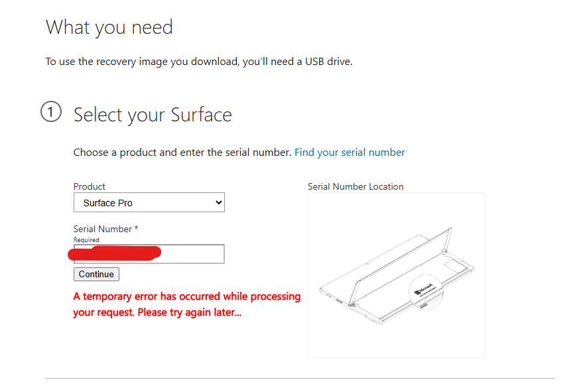
Task: Expand the Product list via chevron arrow
Action: point(219,202)
